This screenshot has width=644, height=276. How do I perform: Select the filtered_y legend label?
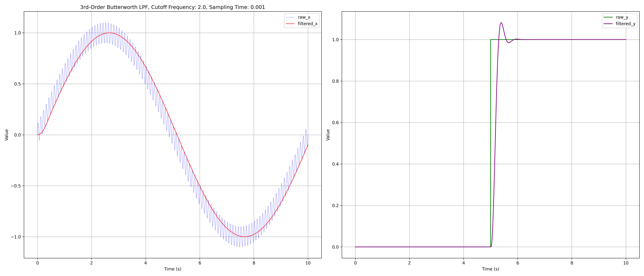(x=625, y=24)
